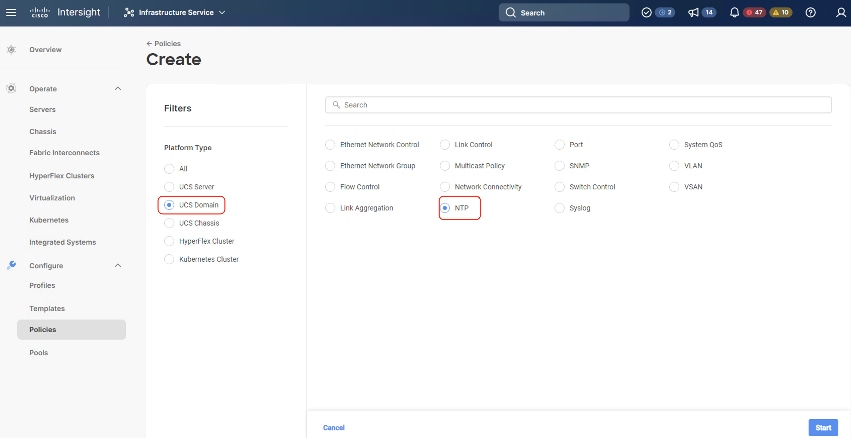This screenshot has width=851, height=438.
Task: Select Multicast Policy radio
Action: (444, 166)
